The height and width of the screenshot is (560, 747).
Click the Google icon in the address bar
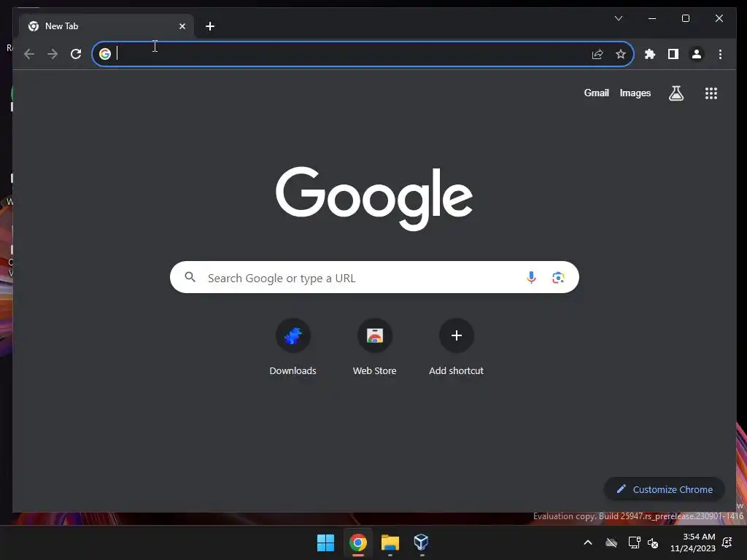[x=105, y=54]
